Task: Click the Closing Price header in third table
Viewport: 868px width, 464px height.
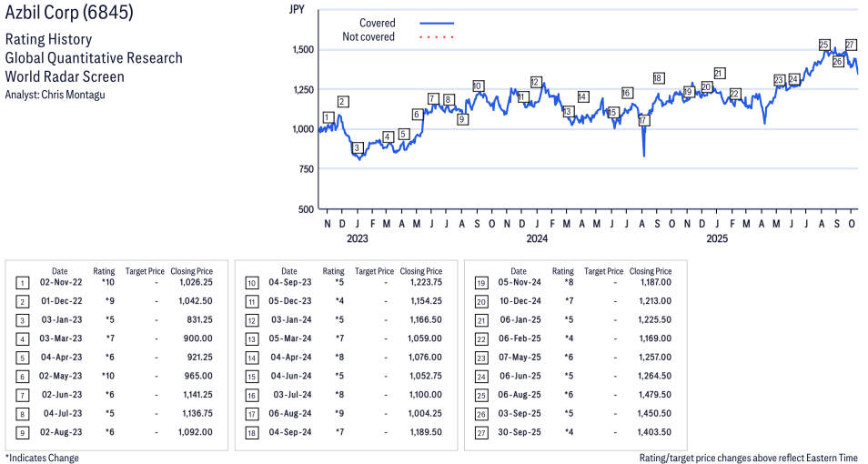Action: (x=651, y=271)
